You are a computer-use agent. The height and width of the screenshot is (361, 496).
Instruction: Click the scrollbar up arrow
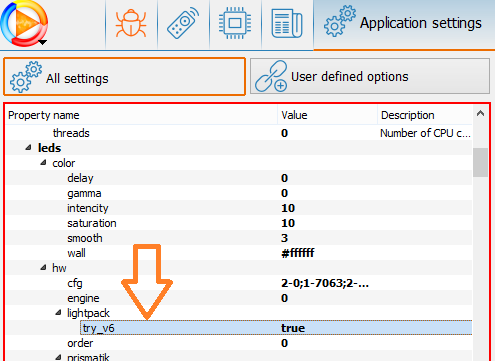(x=480, y=114)
